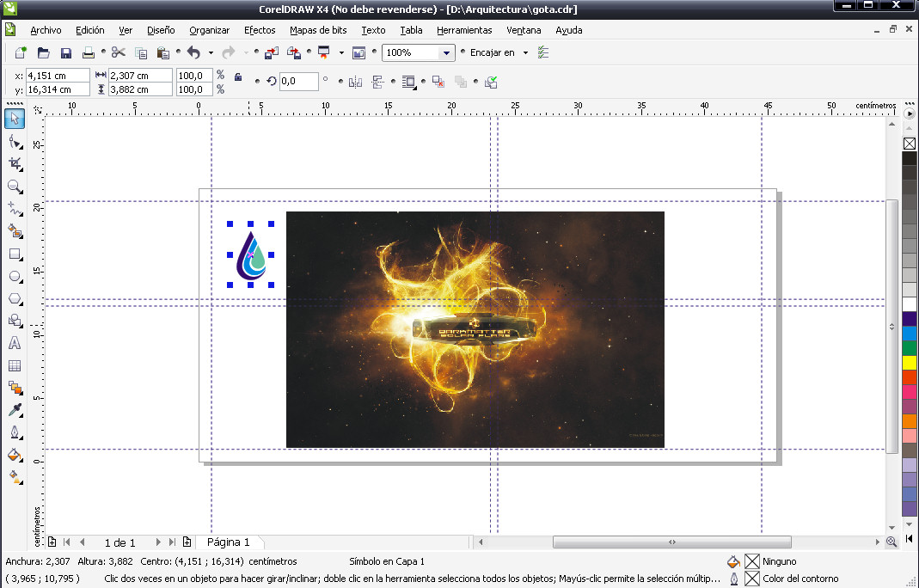Select the Pick tool
Image resolution: width=919 pixels, height=588 pixels.
point(15,119)
